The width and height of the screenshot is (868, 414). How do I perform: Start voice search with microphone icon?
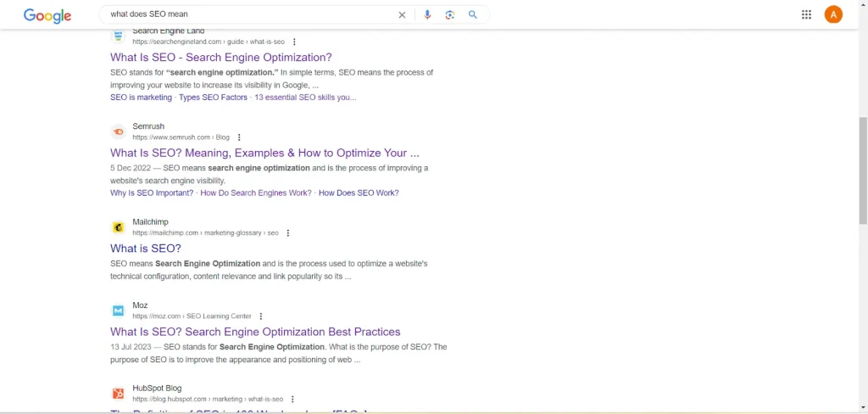pyautogui.click(x=427, y=15)
